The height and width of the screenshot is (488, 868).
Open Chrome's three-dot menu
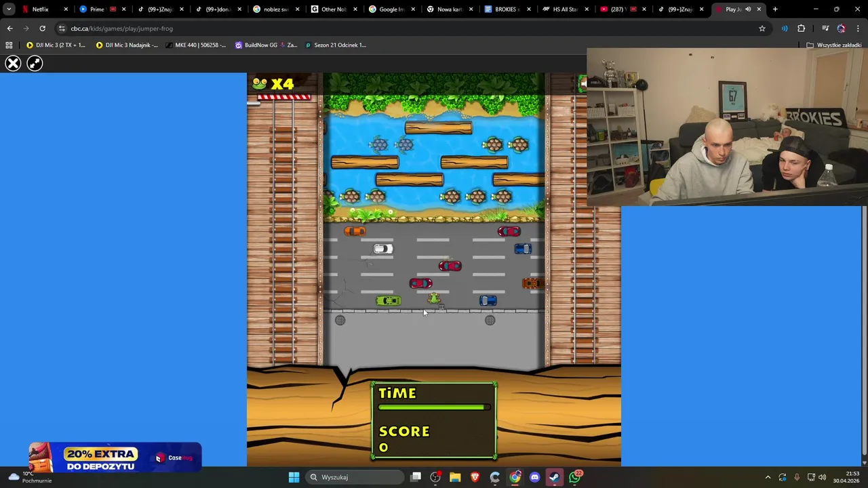coord(859,28)
